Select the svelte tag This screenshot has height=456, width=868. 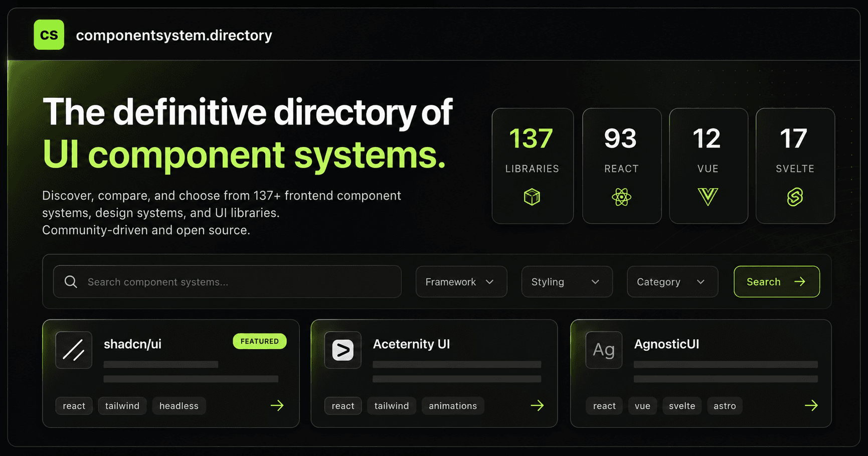point(682,406)
